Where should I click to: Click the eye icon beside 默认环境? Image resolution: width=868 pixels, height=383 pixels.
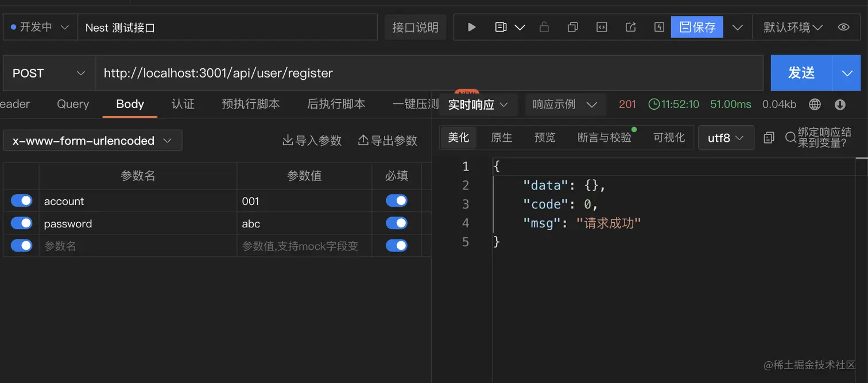tap(843, 27)
